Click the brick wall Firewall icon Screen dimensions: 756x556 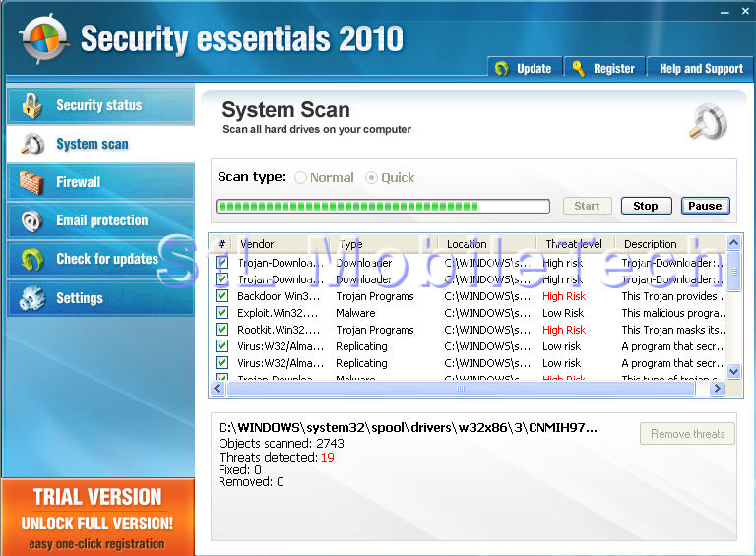[31, 182]
